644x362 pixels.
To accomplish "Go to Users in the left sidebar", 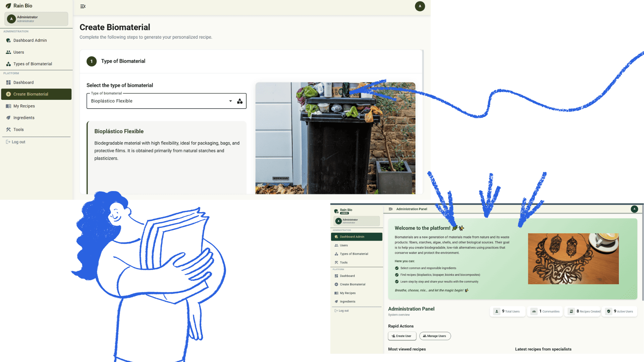I will point(36,52).
